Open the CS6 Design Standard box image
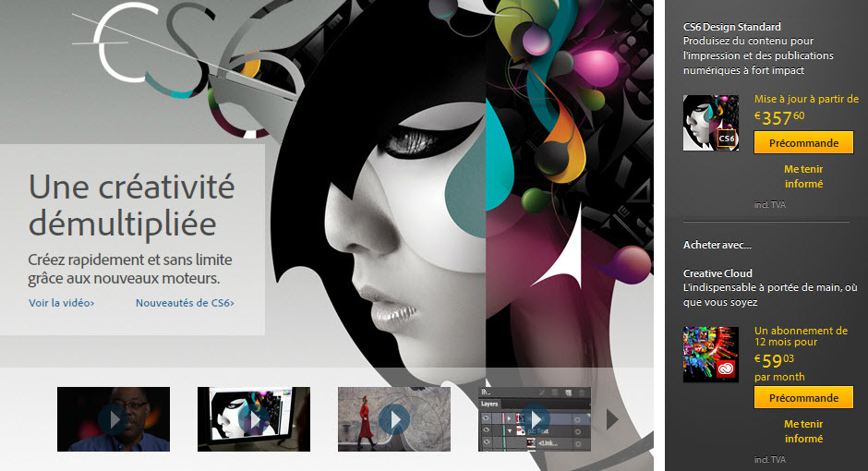 [x=711, y=123]
